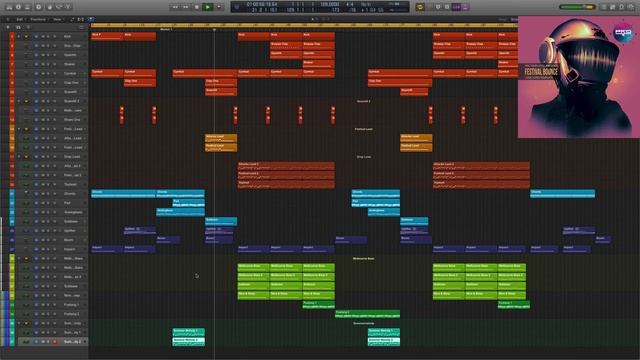Select the Clap One track header
640x360 pixels.
point(51,83)
